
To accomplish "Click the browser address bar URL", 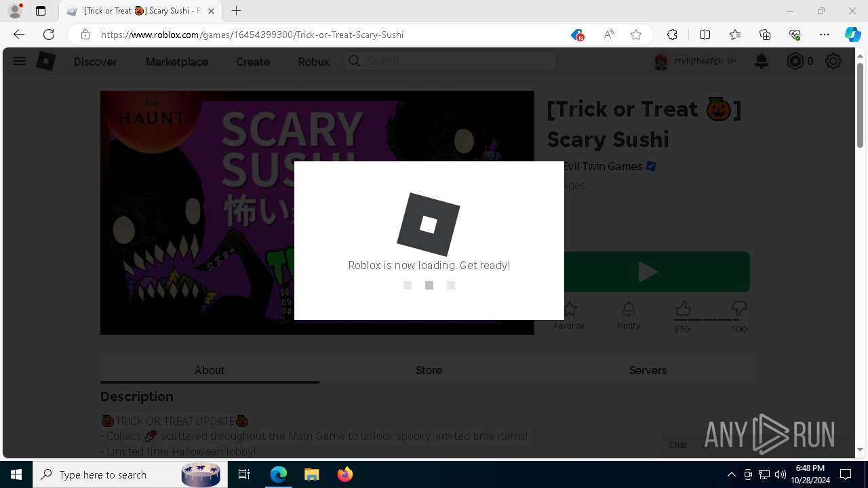I will pyautogui.click(x=252, y=35).
